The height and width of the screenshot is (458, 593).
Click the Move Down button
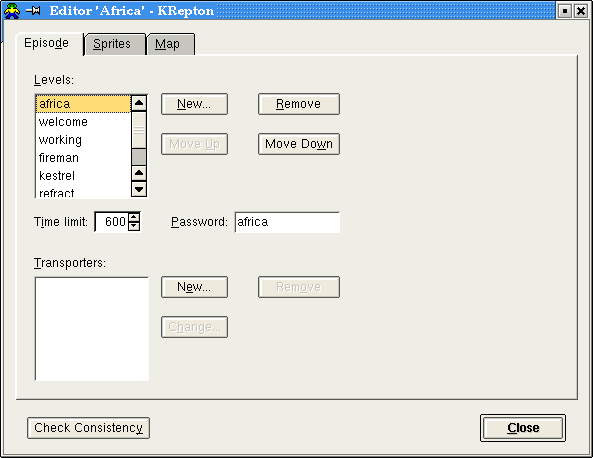tap(299, 144)
